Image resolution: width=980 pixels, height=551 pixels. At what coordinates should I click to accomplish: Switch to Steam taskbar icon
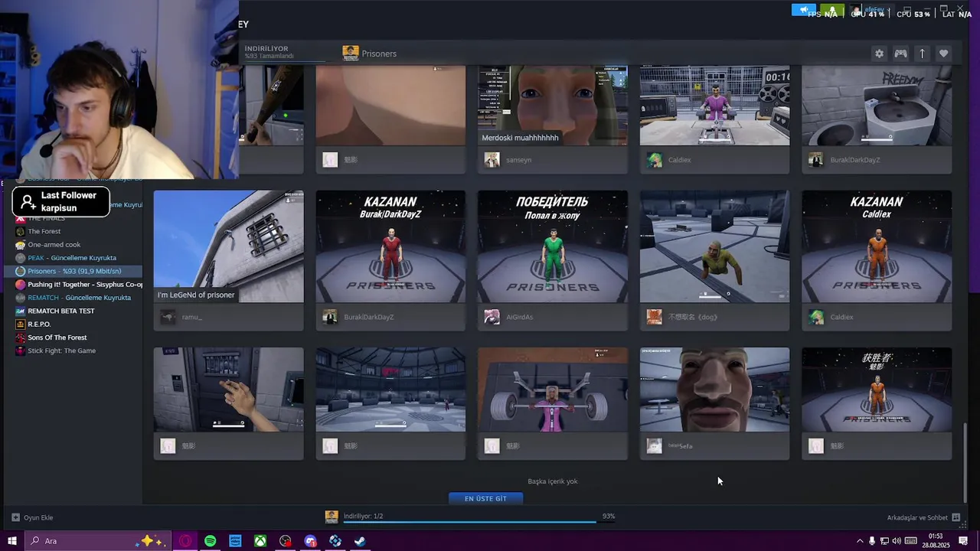point(360,541)
